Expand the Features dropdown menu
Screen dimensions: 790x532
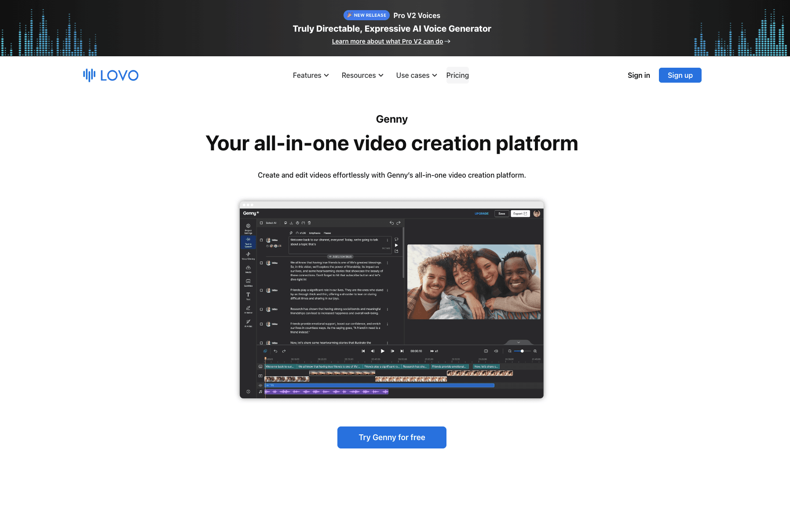pos(311,75)
